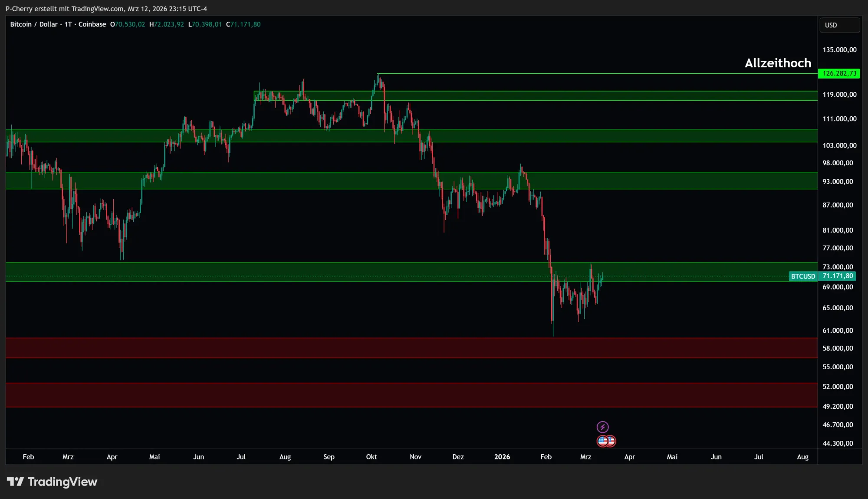Click 'Feb' on the time axis
Viewport: 868px width, 499px height.
coord(28,457)
